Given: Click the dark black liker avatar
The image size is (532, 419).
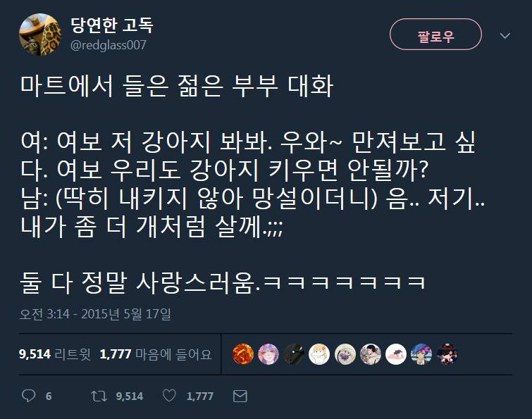Looking at the screenshot, I should click(294, 354).
